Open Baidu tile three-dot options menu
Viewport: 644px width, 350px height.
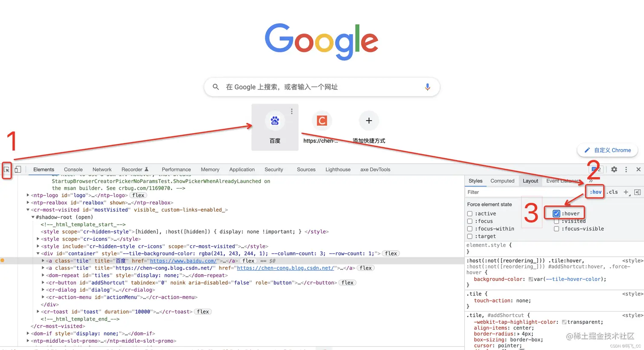click(292, 111)
